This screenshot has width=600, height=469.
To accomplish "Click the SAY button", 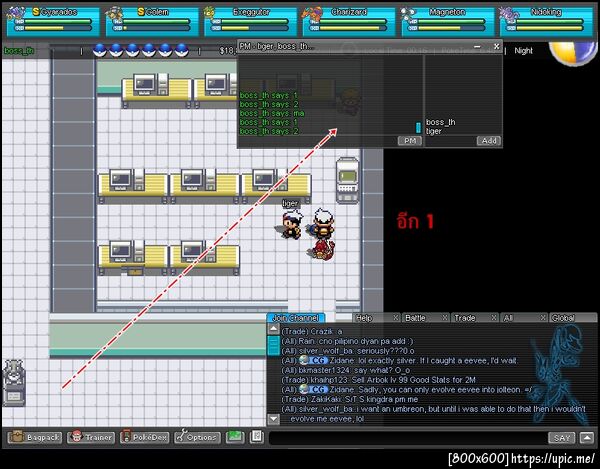I will coord(561,438).
